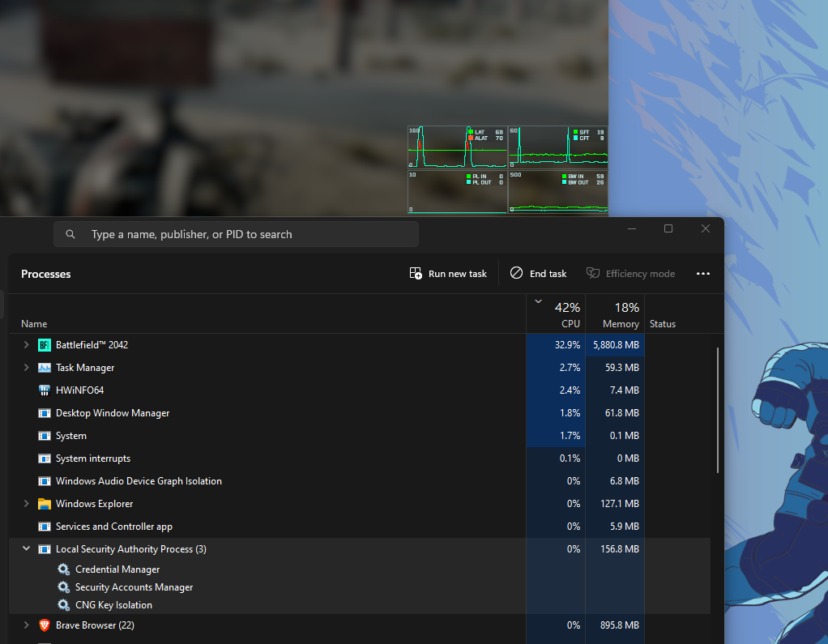828x644 pixels.
Task: Click the Efficiency mode button
Action: pos(630,274)
